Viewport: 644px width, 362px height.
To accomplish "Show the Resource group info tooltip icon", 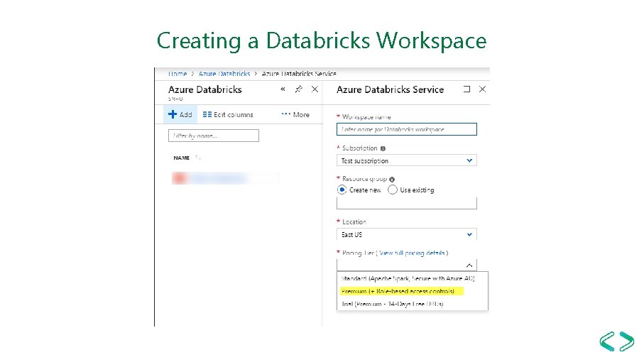I will (392, 180).
